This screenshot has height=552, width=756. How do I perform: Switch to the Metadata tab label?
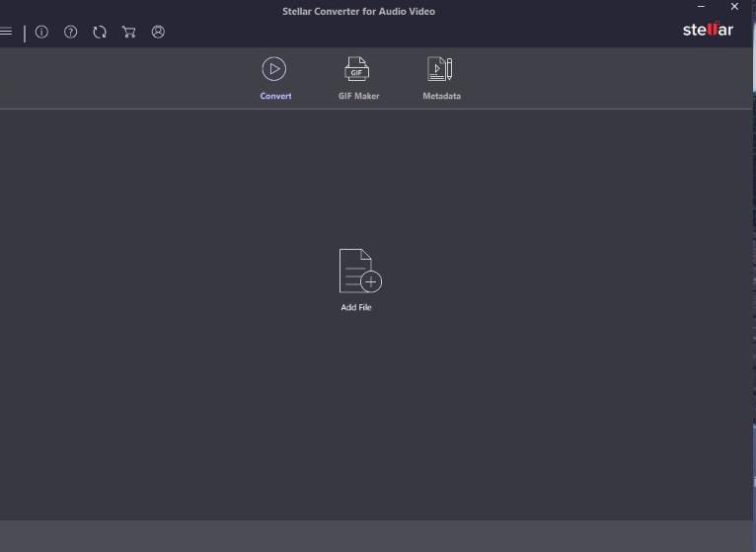[x=441, y=96]
